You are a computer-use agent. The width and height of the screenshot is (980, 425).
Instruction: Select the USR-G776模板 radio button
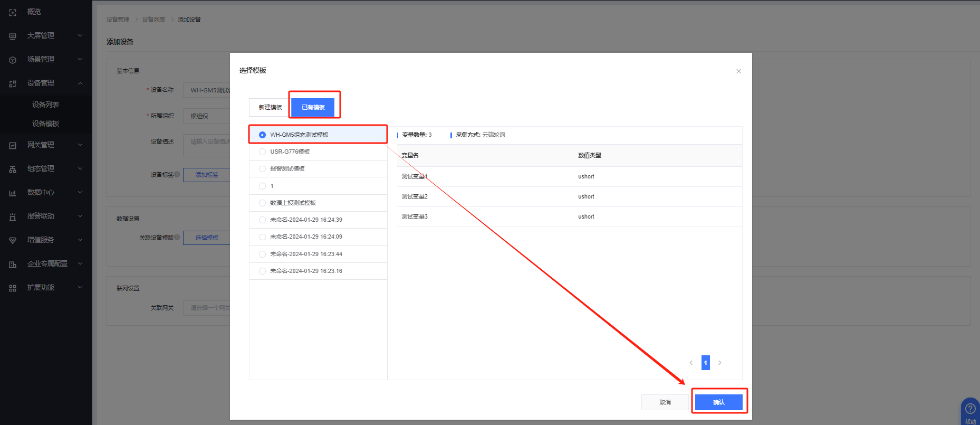[262, 152]
